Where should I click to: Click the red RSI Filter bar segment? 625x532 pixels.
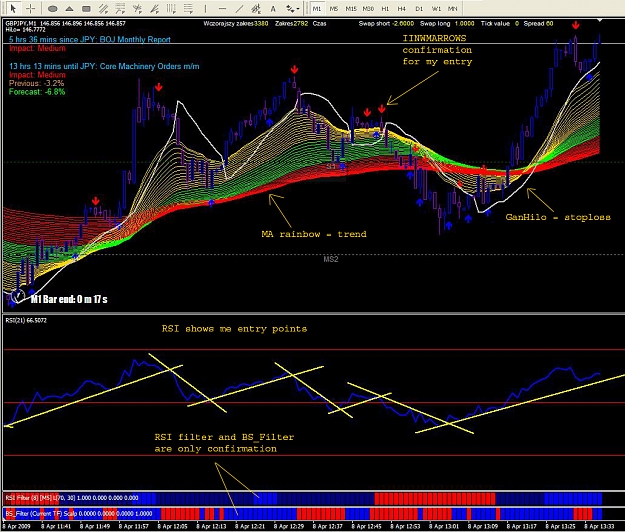click(x=434, y=498)
